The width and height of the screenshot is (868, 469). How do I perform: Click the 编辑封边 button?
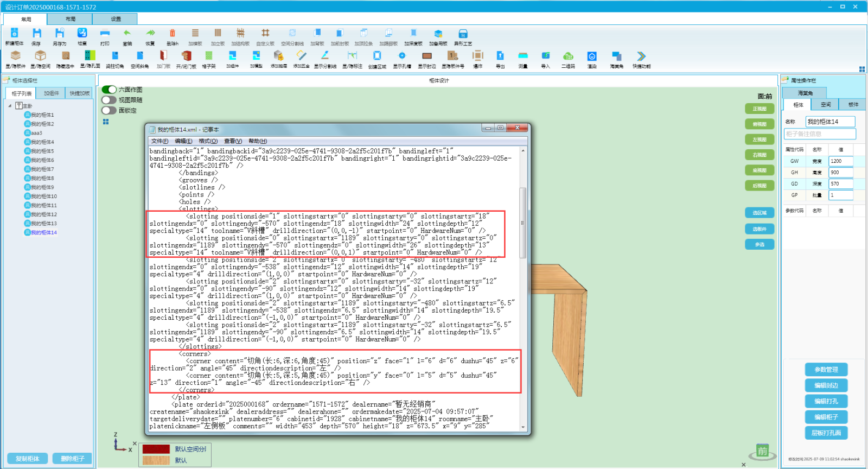pyautogui.click(x=826, y=385)
